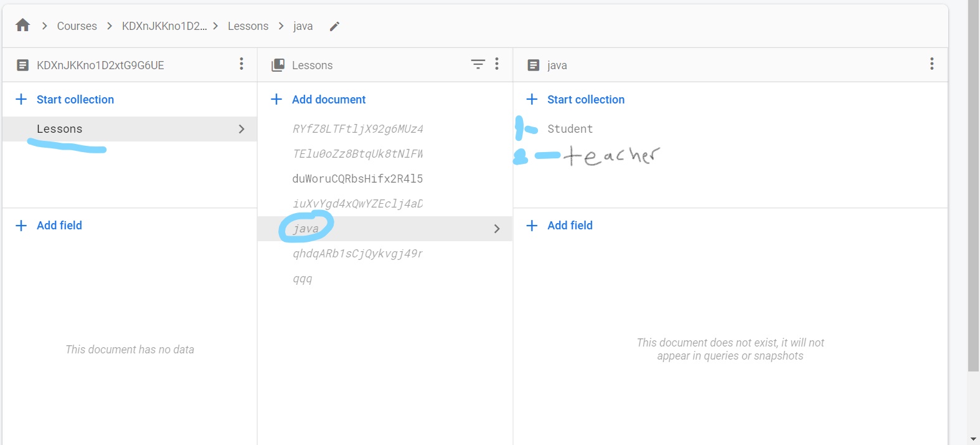Click the document icon beside KDXnJKKno1D2xtG9G6UE
The height and width of the screenshot is (445, 980).
(x=22, y=65)
